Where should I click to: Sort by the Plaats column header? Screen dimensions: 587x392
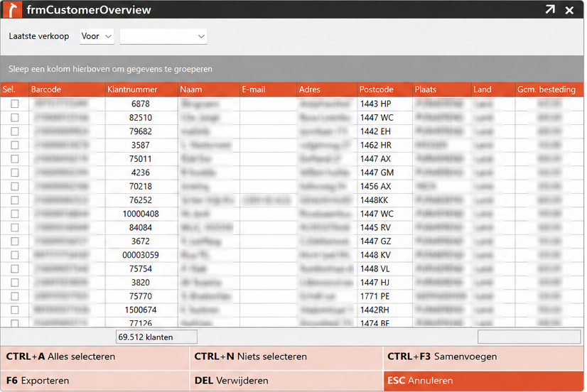click(442, 89)
